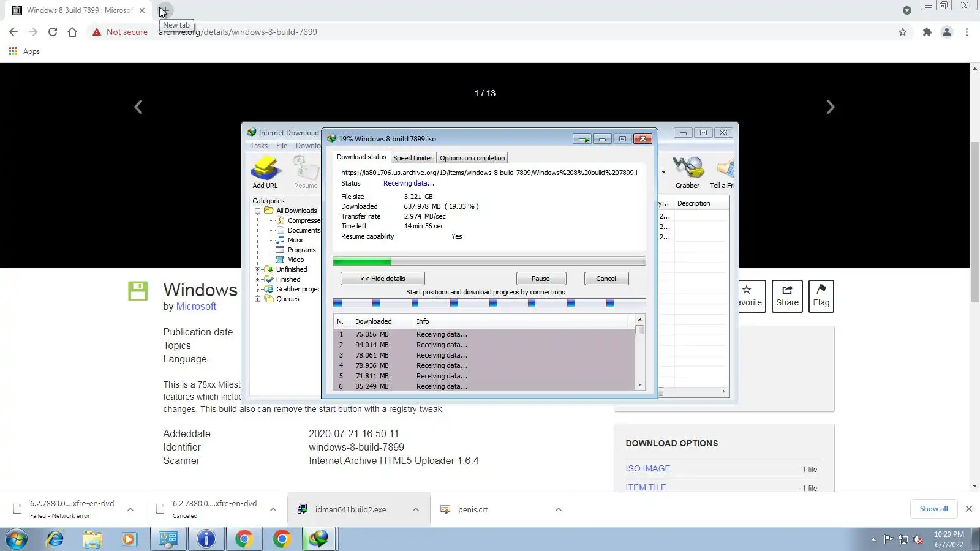Select the Music category
The width and height of the screenshot is (980, 551).
[296, 240]
